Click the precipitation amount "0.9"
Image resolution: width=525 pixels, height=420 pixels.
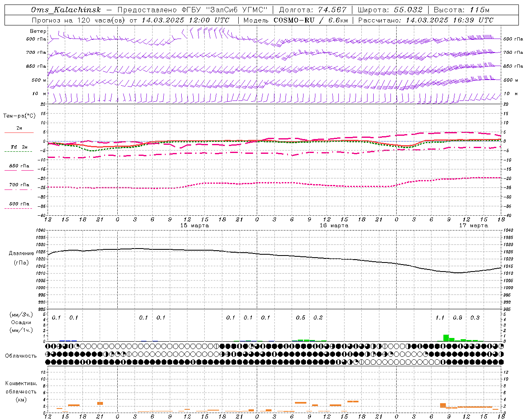tap(457, 318)
